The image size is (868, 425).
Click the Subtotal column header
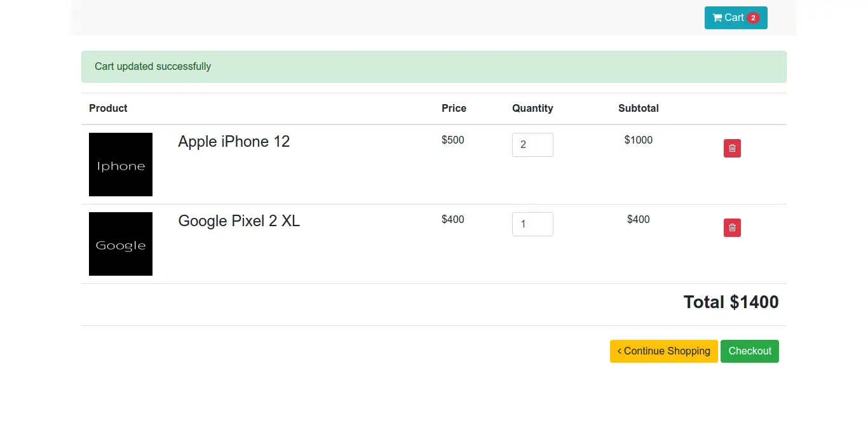pos(638,109)
